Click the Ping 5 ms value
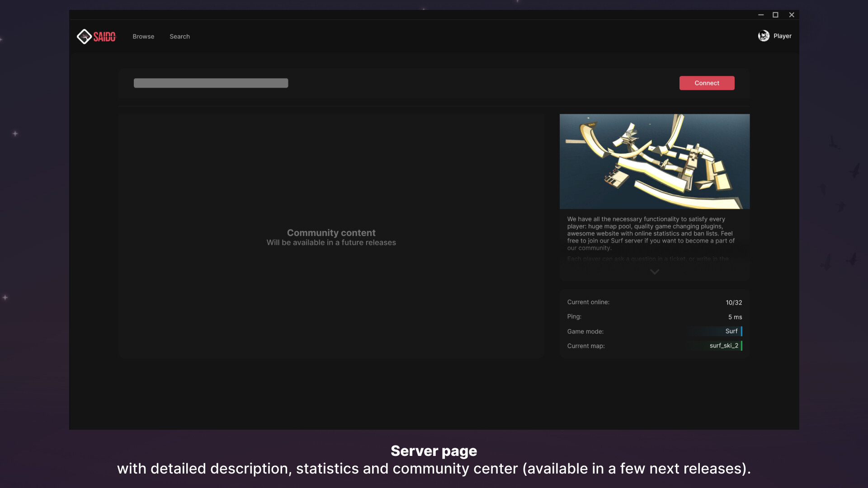868x488 pixels. click(x=735, y=317)
